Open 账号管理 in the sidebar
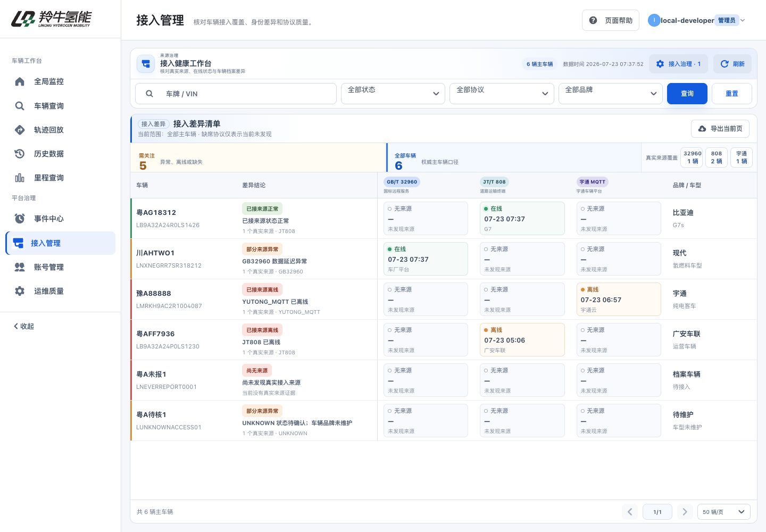This screenshot has width=766, height=532. click(x=60, y=267)
